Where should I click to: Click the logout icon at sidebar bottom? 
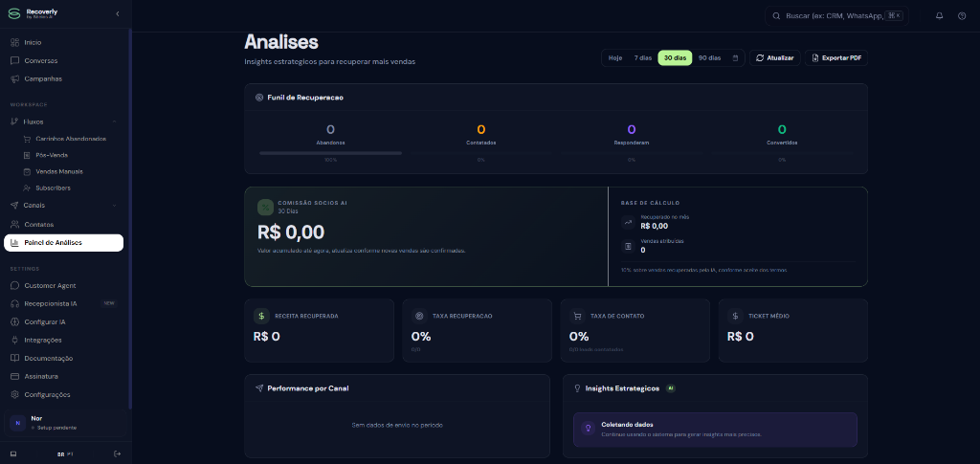pyautogui.click(x=118, y=453)
